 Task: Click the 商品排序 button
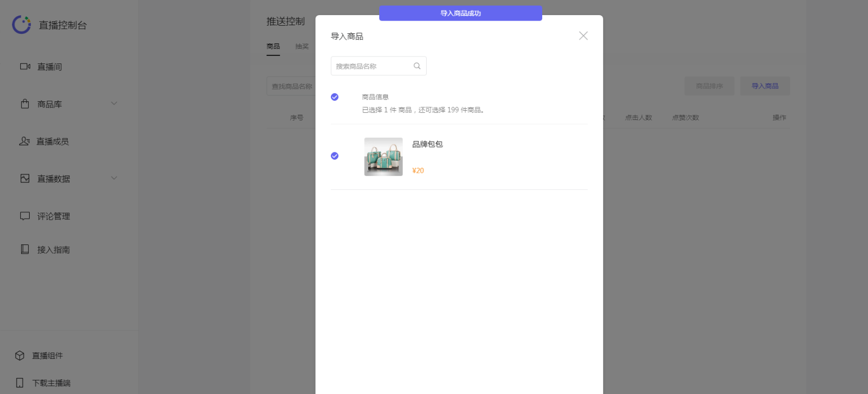[709, 86]
